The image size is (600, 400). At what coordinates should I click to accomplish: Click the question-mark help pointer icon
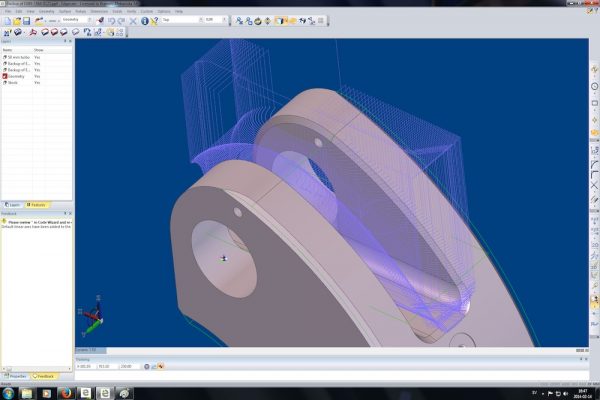point(154,21)
